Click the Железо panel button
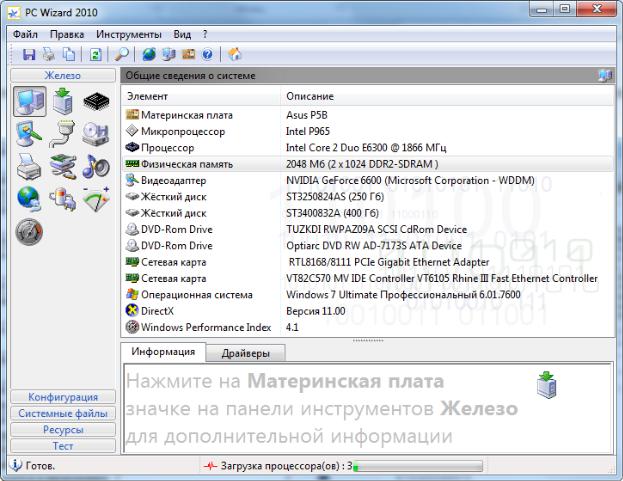The width and height of the screenshot is (623, 481). (x=63, y=75)
